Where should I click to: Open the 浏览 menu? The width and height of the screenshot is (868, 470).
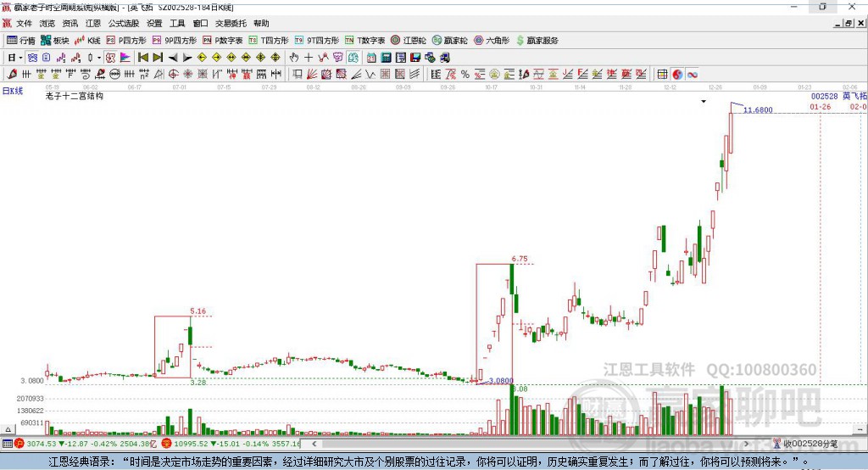[47, 23]
